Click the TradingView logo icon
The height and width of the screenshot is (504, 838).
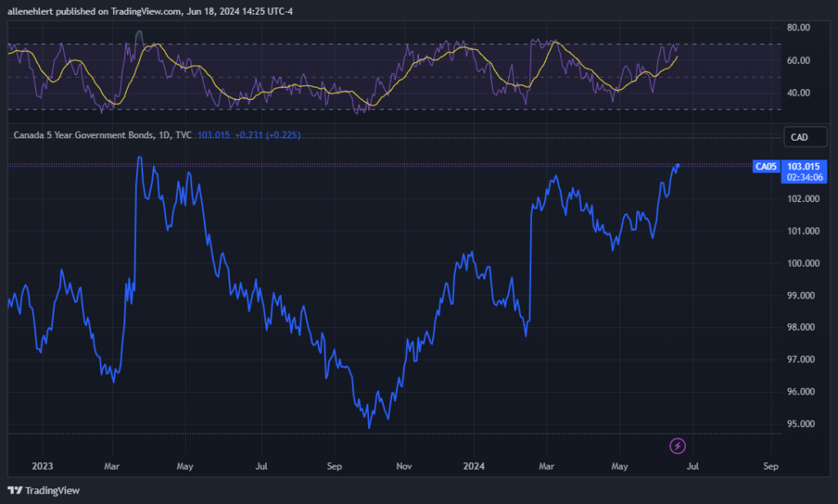[x=15, y=491]
